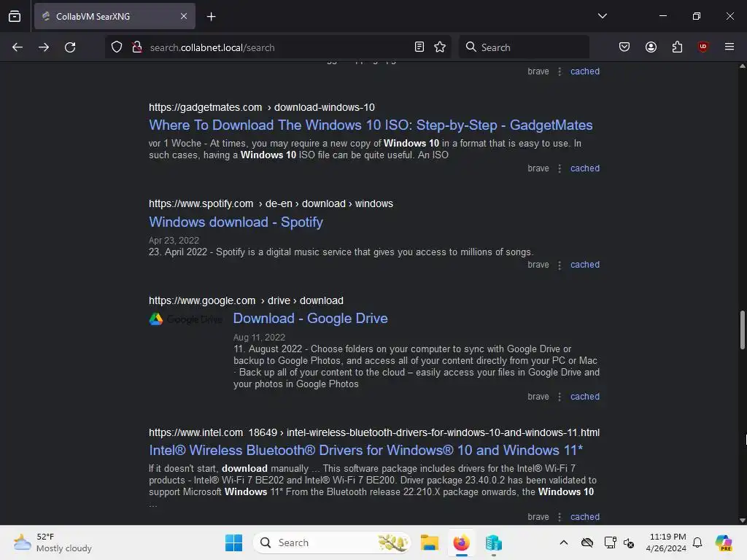The height and width of the screenshot is (560, 747).
Task: Open cached link for Spotify result
Action: coord(585,265)
